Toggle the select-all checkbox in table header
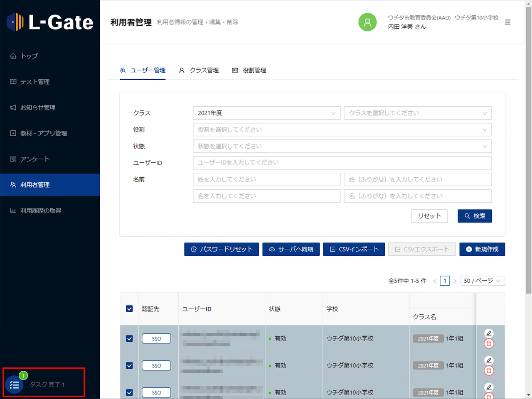The image size is (532, 399). [x=129, y=309]
